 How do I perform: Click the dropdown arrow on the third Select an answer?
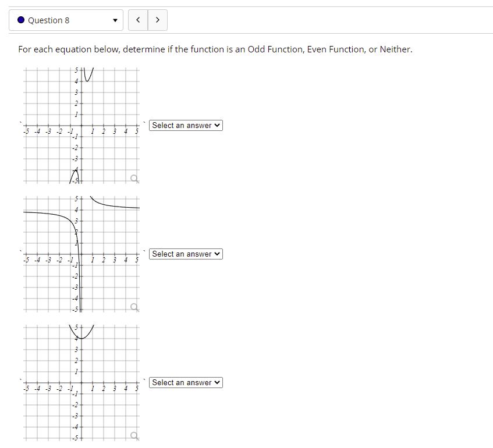217,382
